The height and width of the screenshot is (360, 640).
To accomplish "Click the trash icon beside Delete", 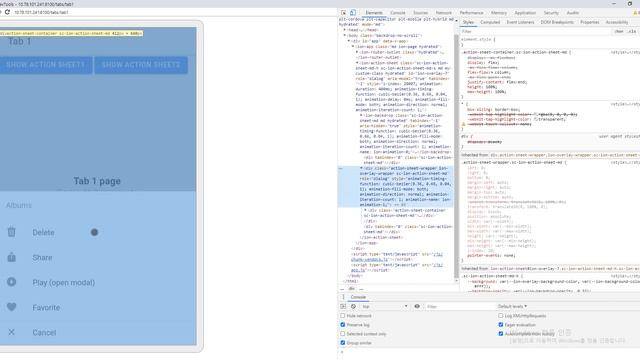I will [11, 232].
